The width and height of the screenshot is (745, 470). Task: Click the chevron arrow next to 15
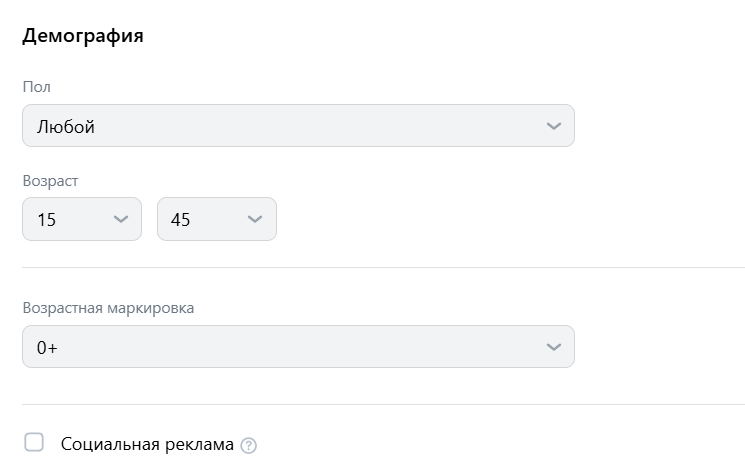click(x=121, y=219)
